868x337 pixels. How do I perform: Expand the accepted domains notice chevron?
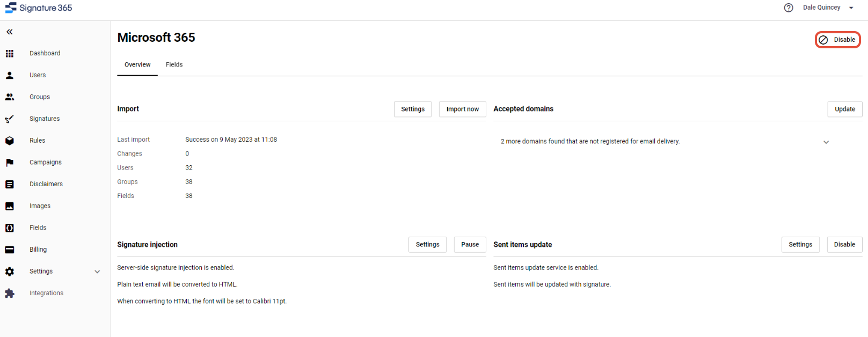(x=826, y=142)
